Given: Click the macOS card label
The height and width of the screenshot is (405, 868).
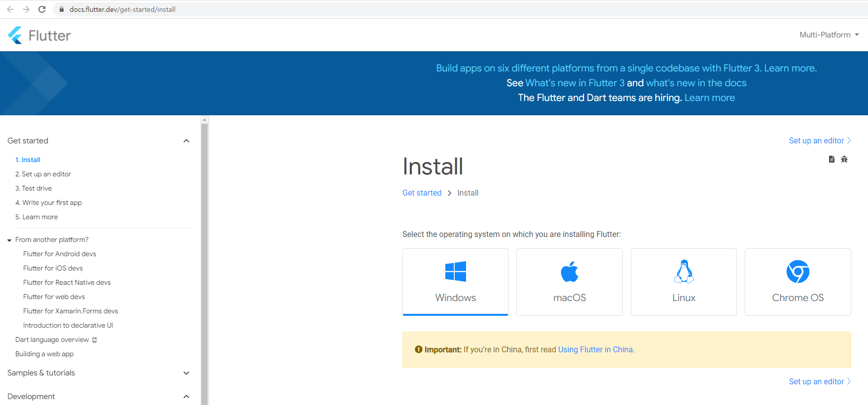Looking at the screenshot, I should click(570, 298).
